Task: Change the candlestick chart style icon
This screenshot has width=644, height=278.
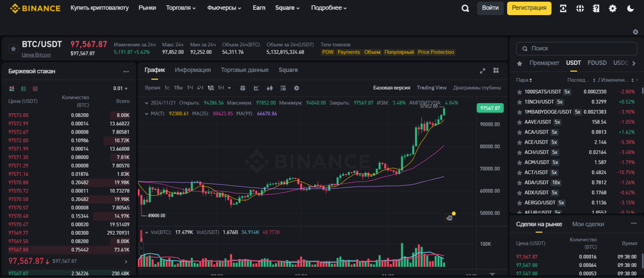Action: [x=270, y=88]
